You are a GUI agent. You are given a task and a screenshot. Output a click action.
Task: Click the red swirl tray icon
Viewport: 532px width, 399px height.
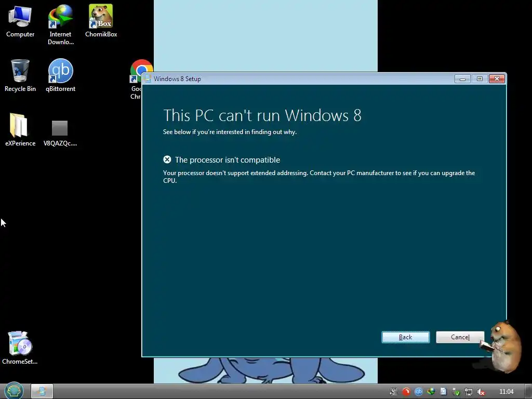[x=406, y=392]
